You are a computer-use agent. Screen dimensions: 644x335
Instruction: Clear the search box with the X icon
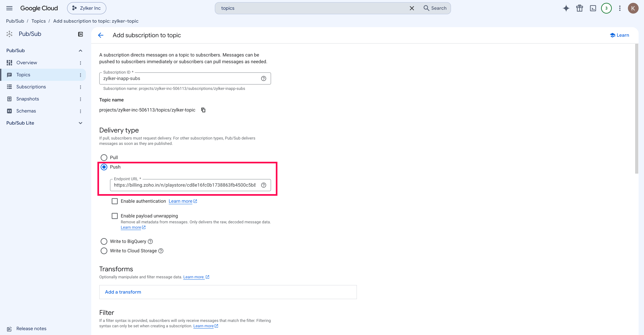(412, 8)
